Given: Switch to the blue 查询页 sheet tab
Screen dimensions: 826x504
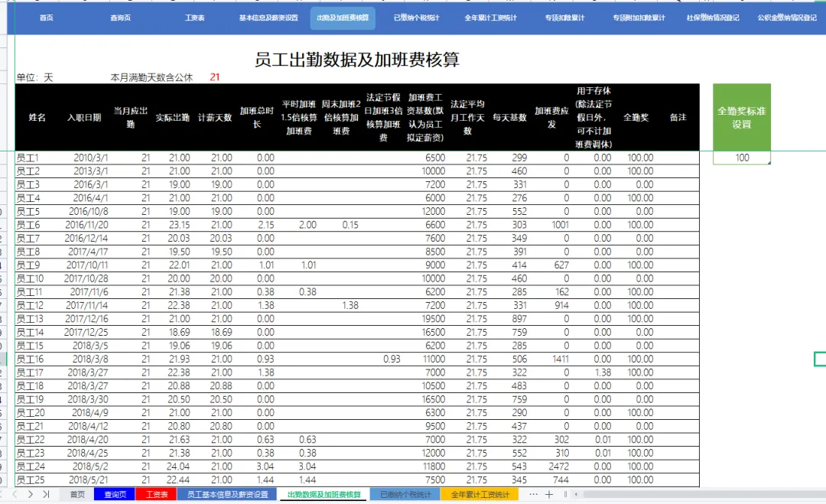Looking at the screenshot, I should click(x=115, y=495).
